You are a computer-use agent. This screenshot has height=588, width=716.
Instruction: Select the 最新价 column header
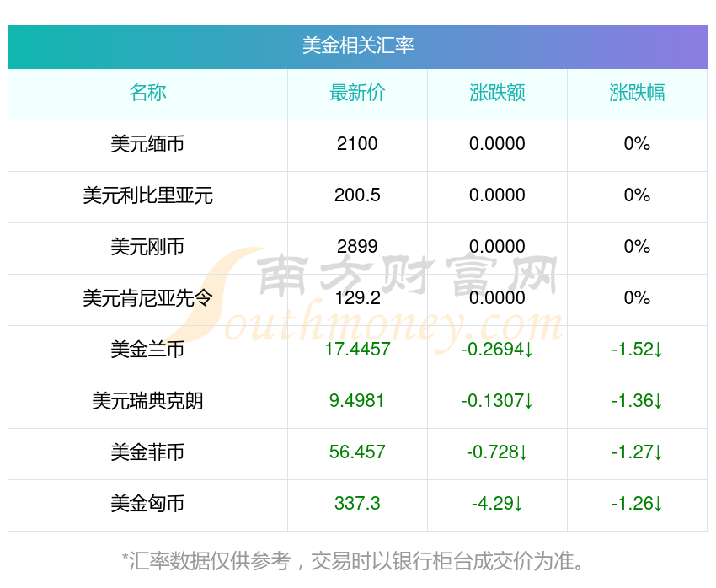(357, 93)
